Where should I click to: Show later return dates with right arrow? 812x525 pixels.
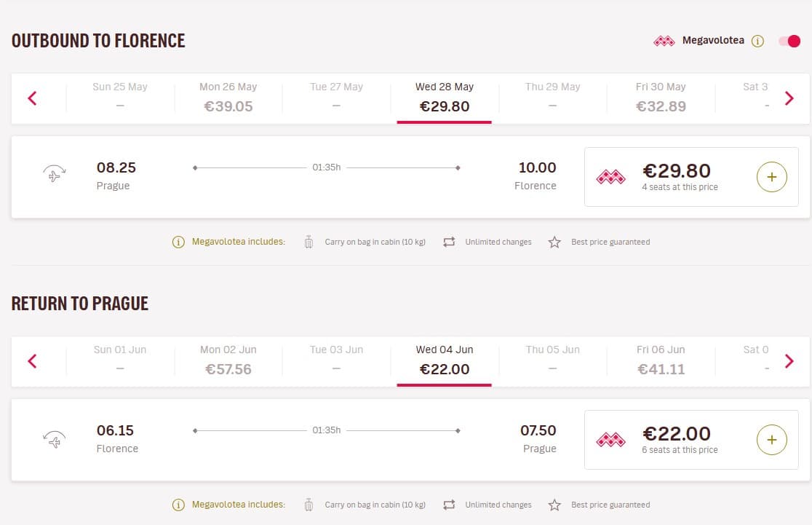[x=789, y=360]
